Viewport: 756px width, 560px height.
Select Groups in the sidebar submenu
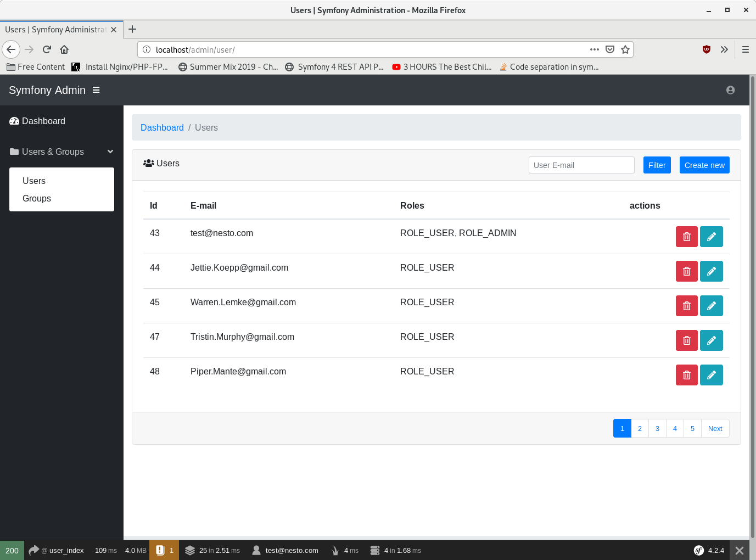tap(37, 198)
